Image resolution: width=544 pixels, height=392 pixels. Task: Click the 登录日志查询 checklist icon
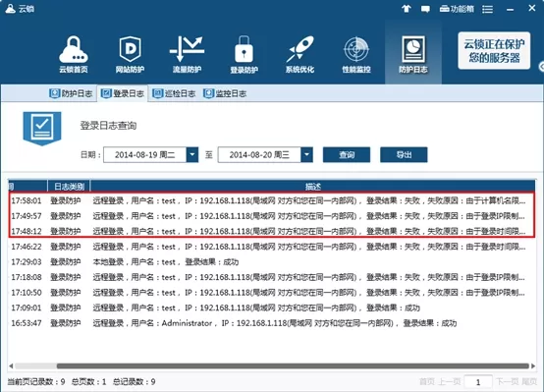tap(42, 128)
